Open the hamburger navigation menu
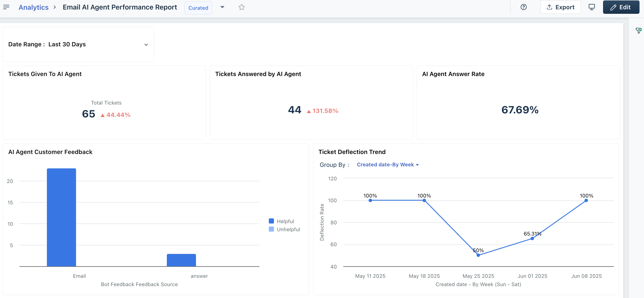The image size is (644, 298). (6, 7)
